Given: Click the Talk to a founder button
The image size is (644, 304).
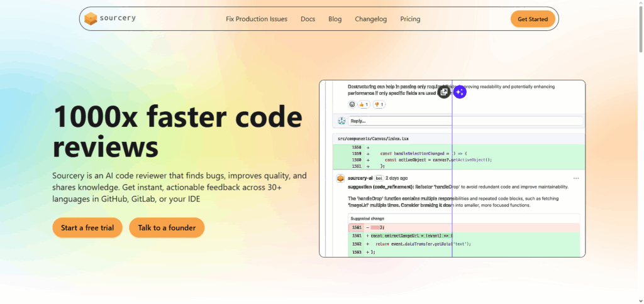Looking at the screenshot, I should pos(167,227).
